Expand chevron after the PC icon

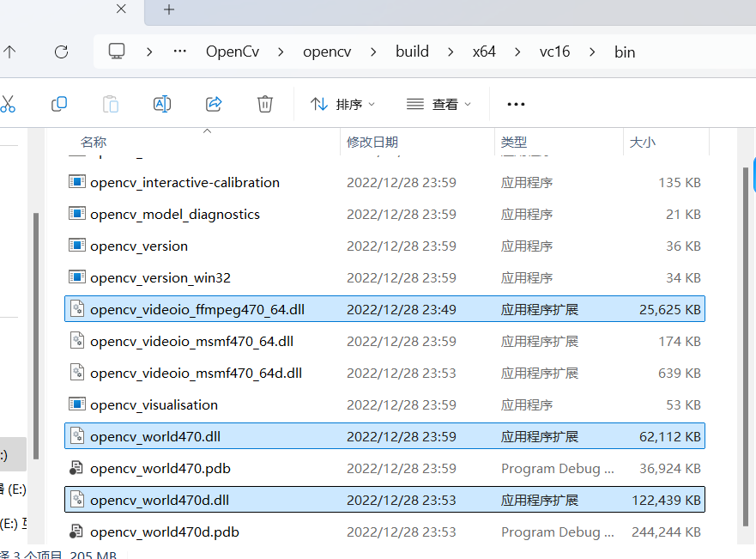(149, 52)
